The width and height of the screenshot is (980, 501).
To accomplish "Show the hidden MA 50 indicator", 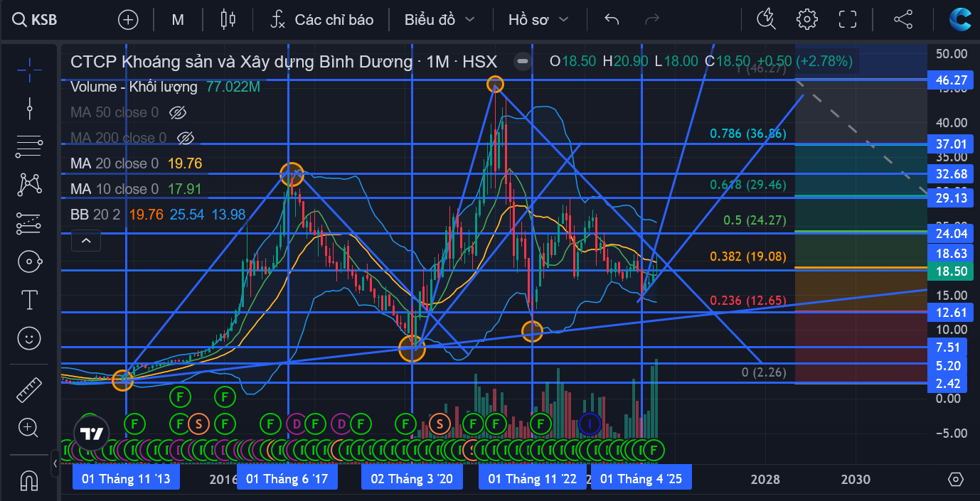I will click(178, 112).
